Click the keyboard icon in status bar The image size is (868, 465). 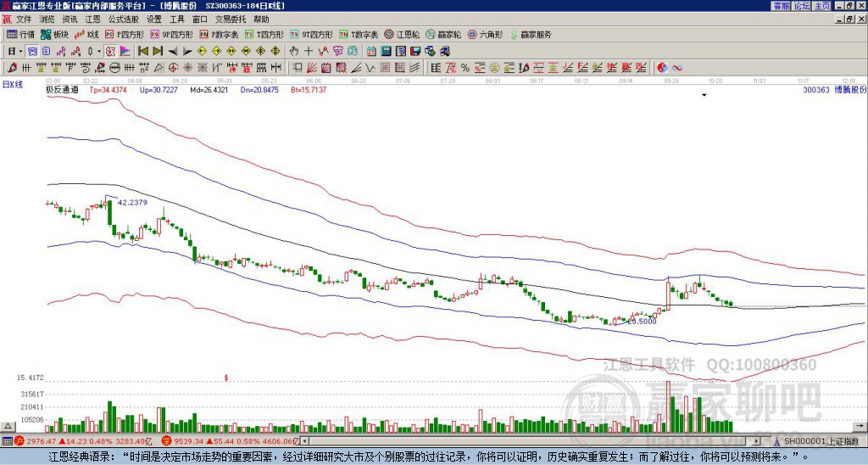pyautogui.click(x=7, y=441)
